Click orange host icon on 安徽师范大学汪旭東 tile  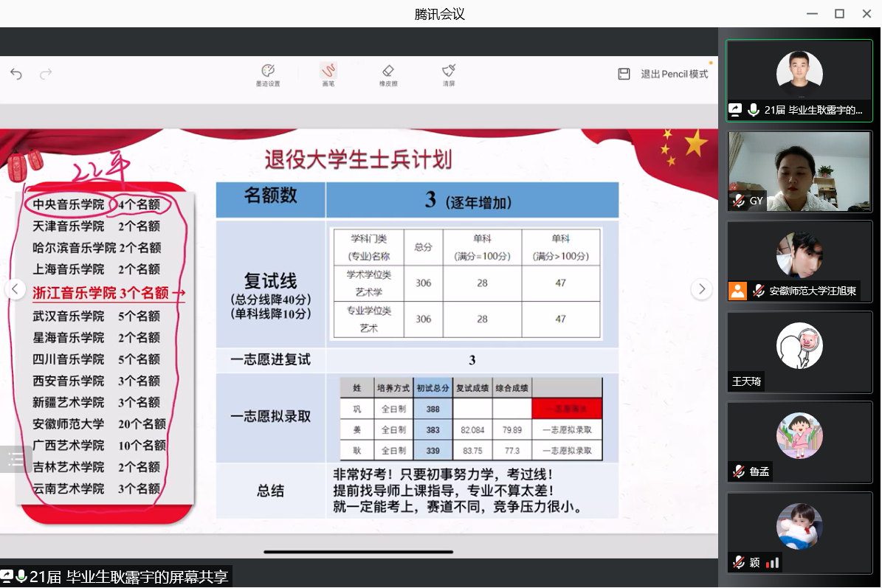[x=738, y=291]
